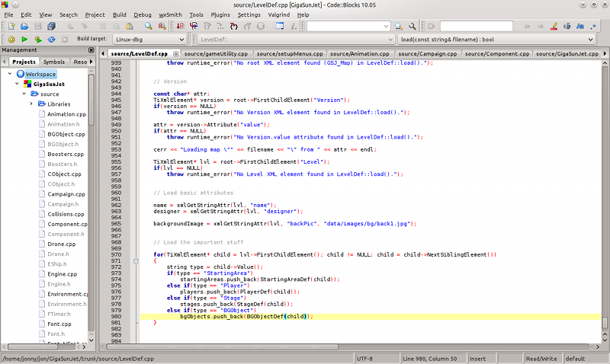Screen dimensions: 610x364
Task: Expand the Libraries folder in project tree
Action: 31,104
